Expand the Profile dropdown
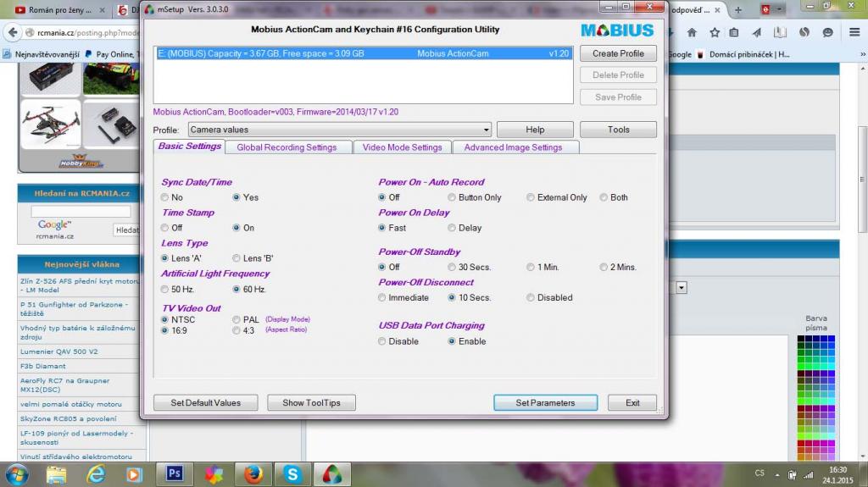 coord(486,130)
